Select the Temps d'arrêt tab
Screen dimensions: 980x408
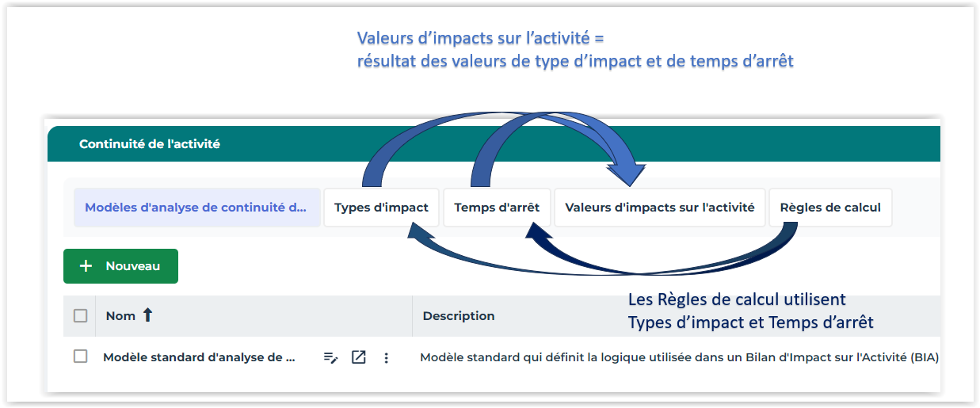pyautogui.click(x=497, y=208)
